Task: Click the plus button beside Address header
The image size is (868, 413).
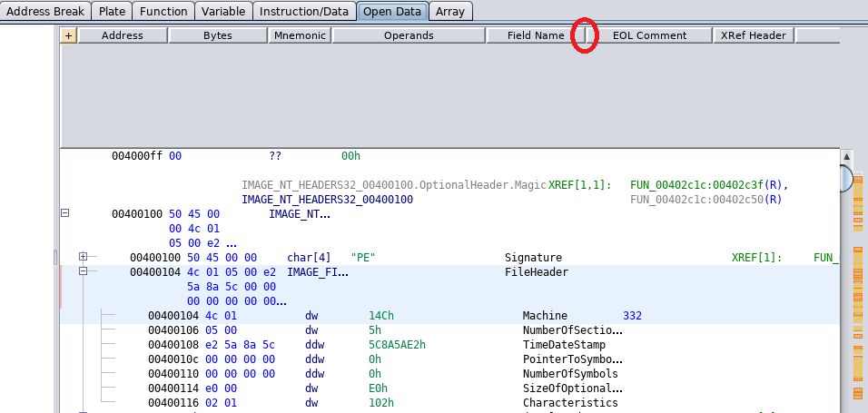Action: pos(68,35)
